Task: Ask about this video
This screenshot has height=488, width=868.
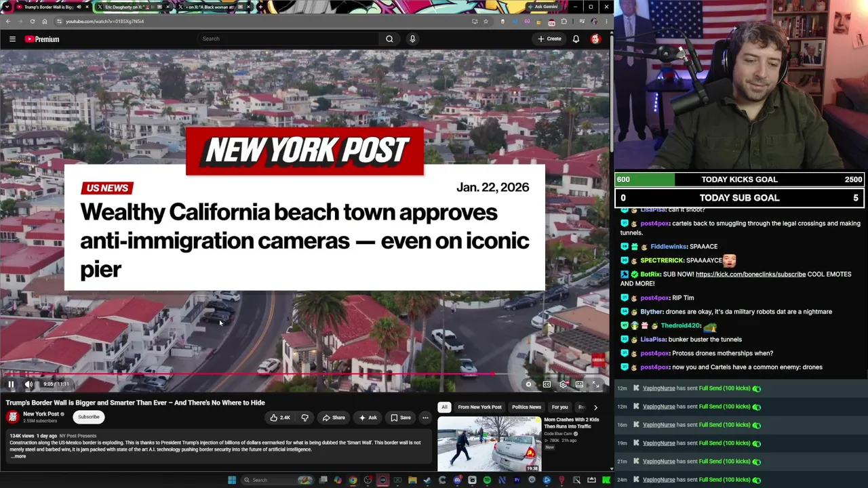Action: pyautogui.click(x=368, y=418)
